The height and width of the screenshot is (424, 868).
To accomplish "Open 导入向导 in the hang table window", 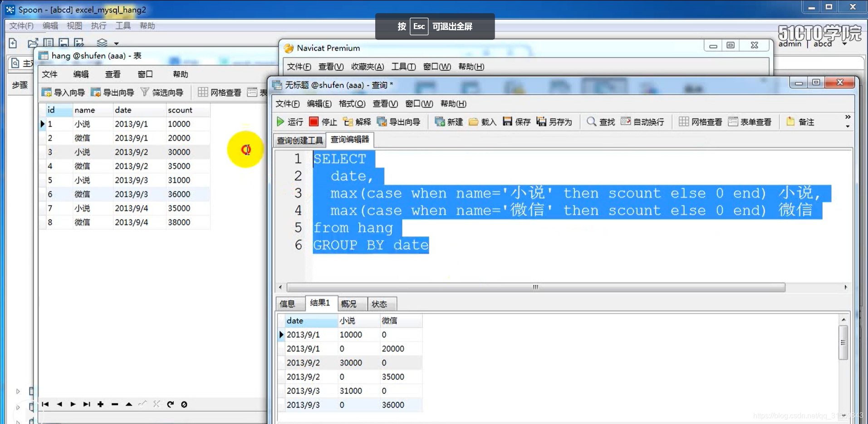I will pyautogui.click(x=63, y=93).
